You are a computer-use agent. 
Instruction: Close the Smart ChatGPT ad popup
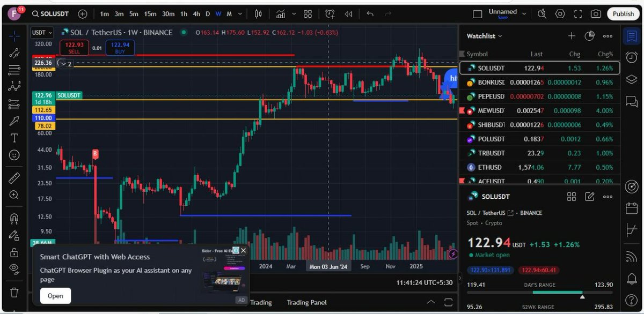(x=243, y=250)
